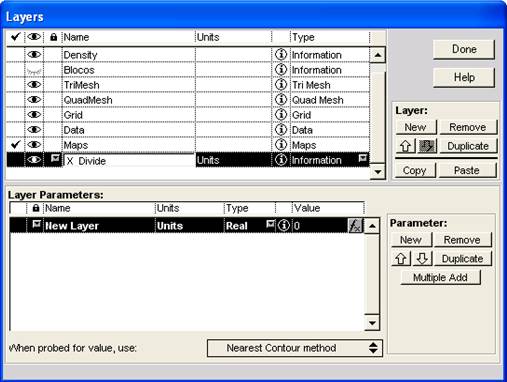Toggle visibility eye for Density layer
The image size is (507, 382).
click(x=34, y=54)
